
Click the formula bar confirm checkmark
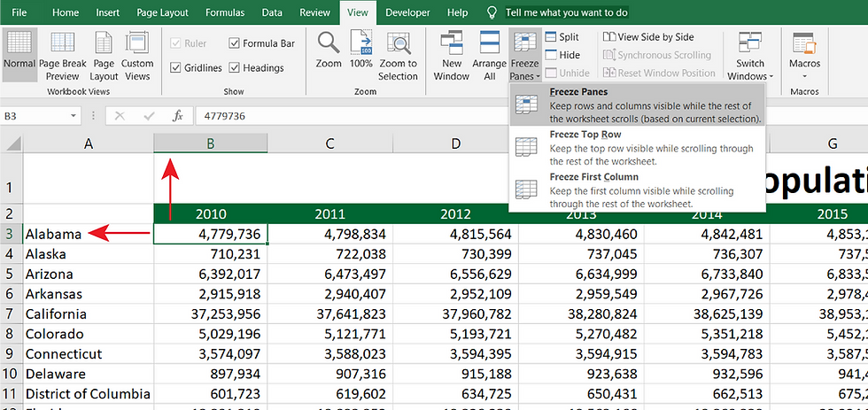149,116
